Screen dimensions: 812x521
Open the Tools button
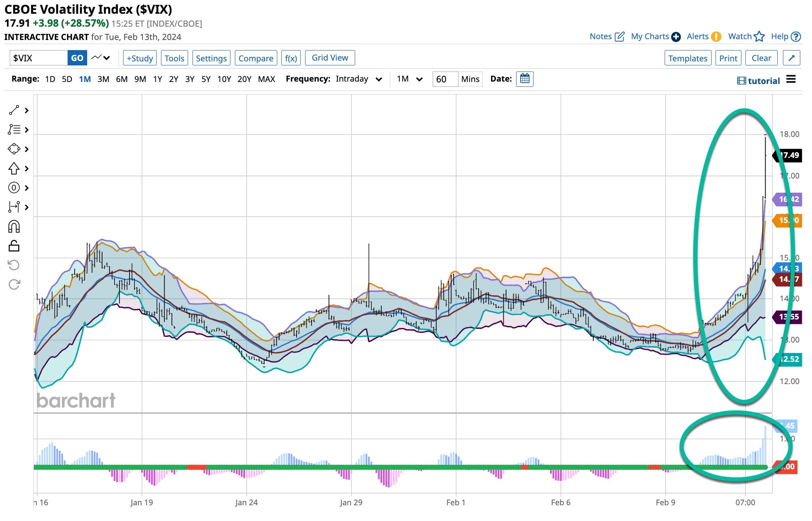click(x=174, y=58)
